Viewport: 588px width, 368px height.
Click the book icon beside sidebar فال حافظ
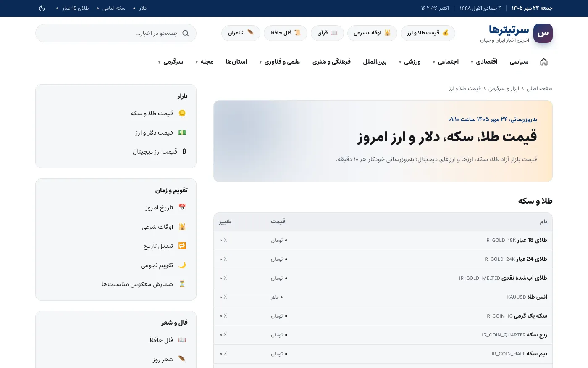pyautogui.click(x=182, y=340)
